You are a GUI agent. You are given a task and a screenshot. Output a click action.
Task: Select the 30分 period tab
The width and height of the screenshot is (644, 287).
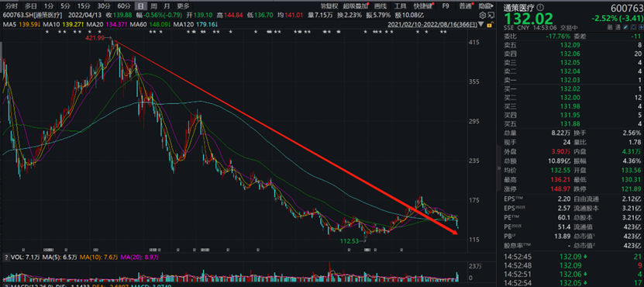pyautogui.click(x=105, y=5)
